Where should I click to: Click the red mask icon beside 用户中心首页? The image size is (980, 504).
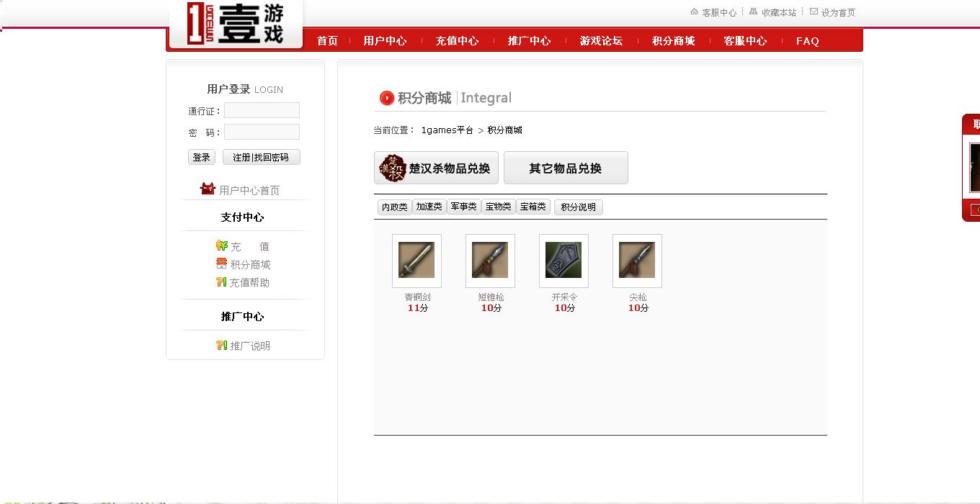click(x=208, y=188)
